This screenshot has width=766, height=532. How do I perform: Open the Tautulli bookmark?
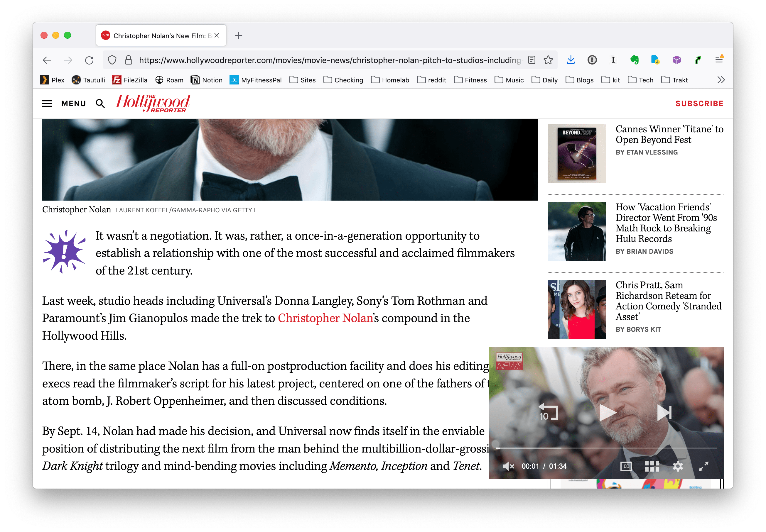pos(88,80)
